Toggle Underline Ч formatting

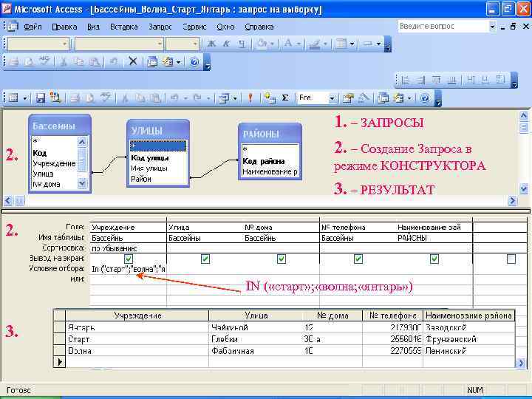[241, 44]
